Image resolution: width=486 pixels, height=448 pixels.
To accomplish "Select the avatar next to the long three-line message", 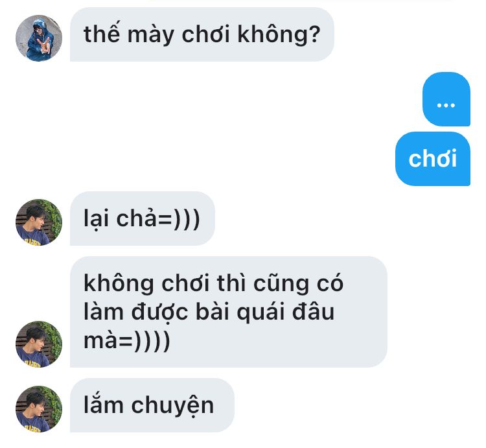I will (x=39, y=344).
